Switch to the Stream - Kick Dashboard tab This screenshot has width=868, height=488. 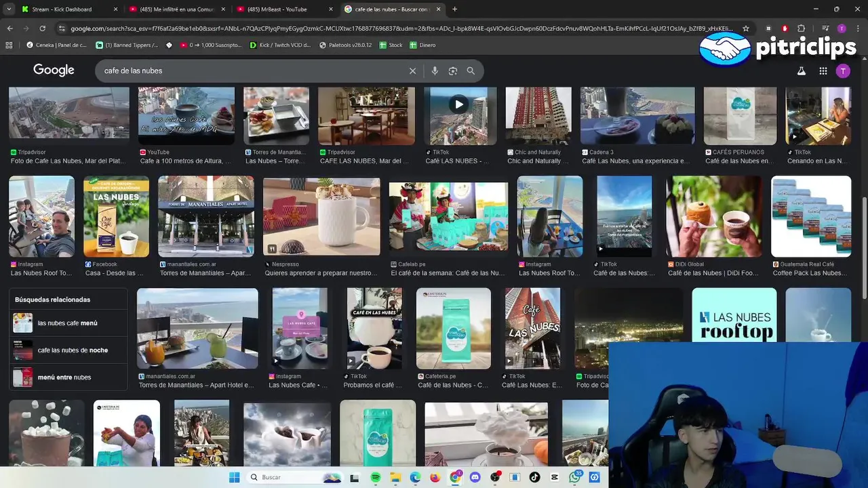point(69,9)
